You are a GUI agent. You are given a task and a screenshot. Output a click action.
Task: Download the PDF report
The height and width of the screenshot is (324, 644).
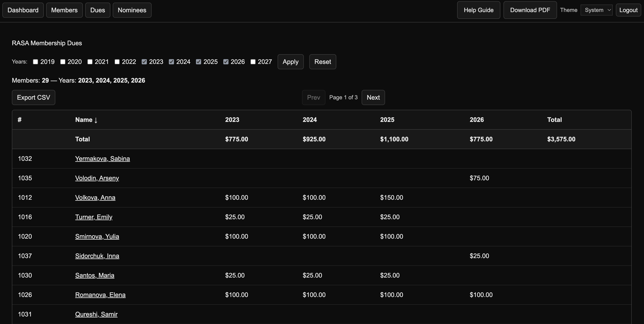pyautogui.click(x=530, y=10)
